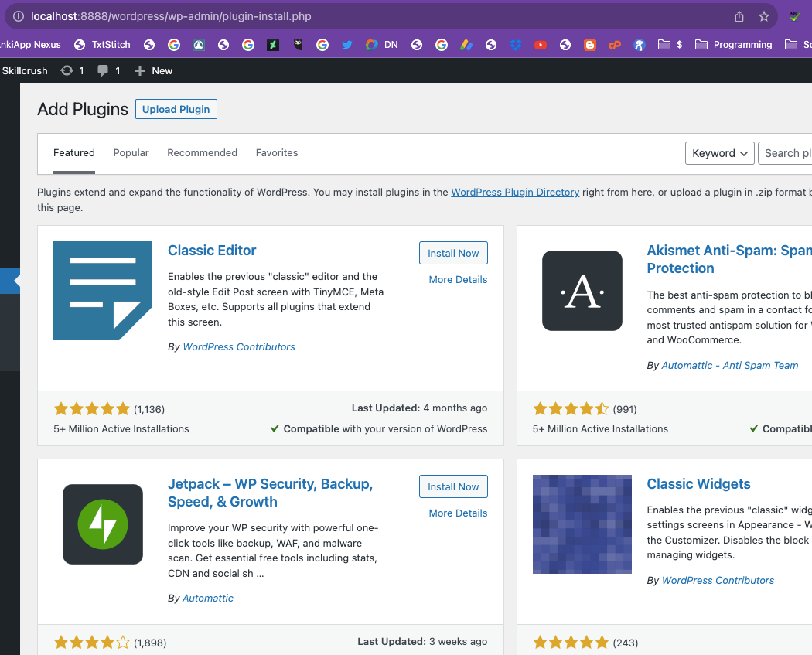Open the + New menu in admin bar
Viewport: 812px width, 655px height.
click(153, 70)
